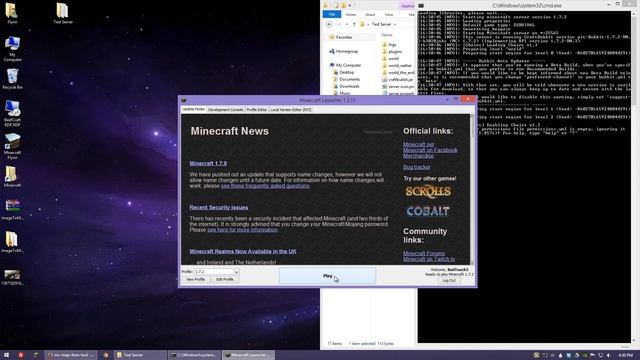The height and width of the screenshot is (360, 640).
Task: Open the Recent Security Issues article link
Action: 218,207
